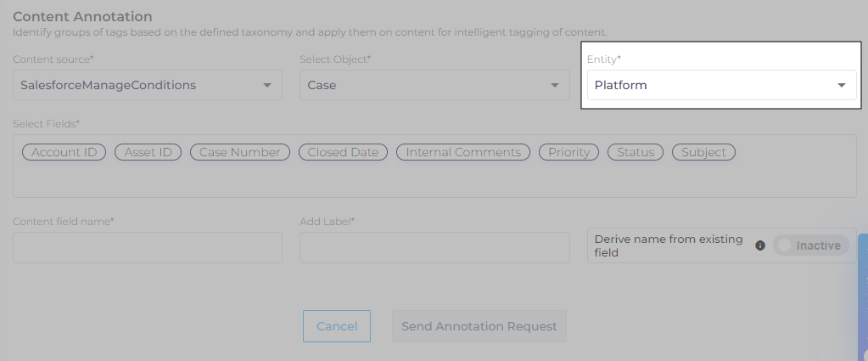
Task: Pick the Closed Date field chip
Action: 343,152
